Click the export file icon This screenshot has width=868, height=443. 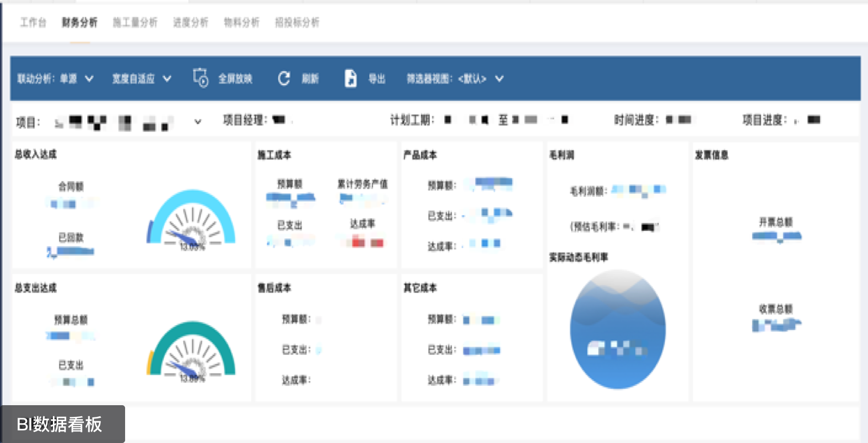coord(350,78)
